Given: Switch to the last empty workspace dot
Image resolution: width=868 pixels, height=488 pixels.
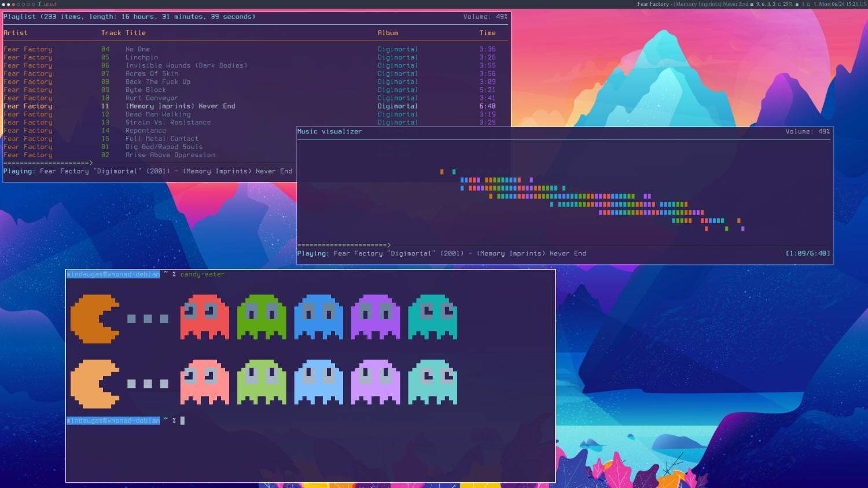Looking at the screenshot, I should click(x=33, y=5).
